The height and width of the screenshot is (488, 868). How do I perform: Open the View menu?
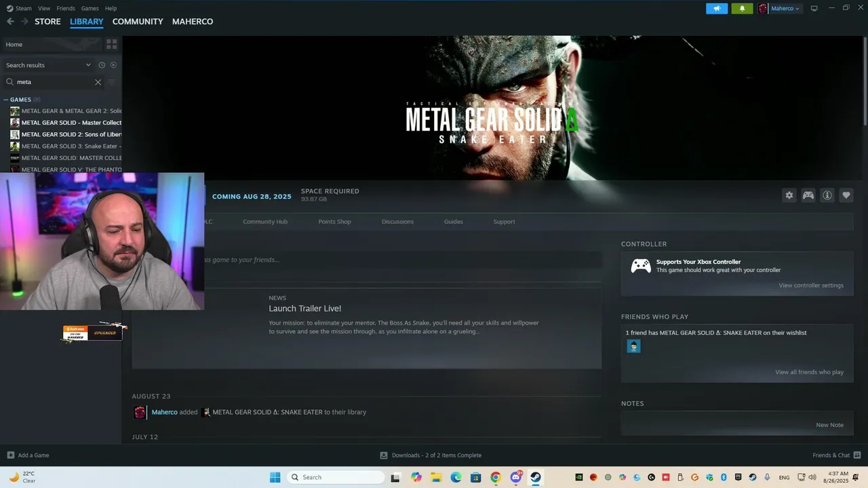44,8
